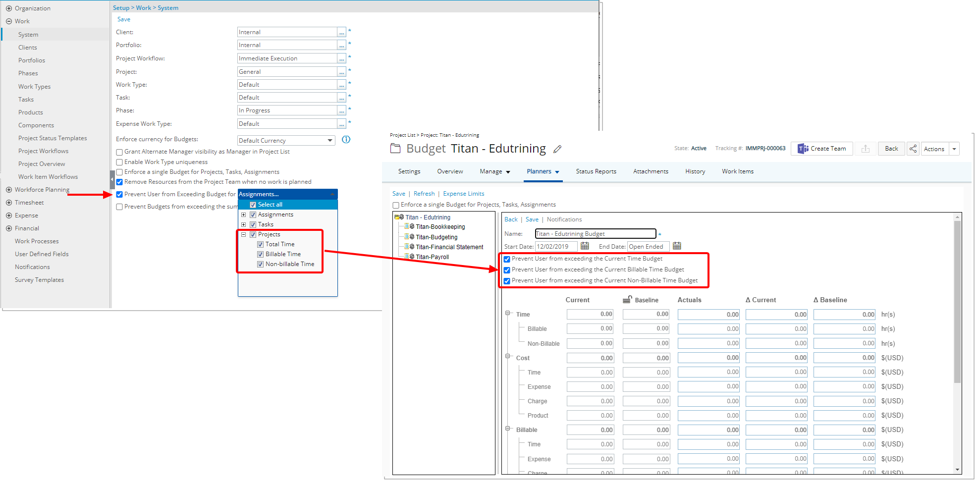The image size is (980, 485).
Task: Check Prevent Budgets from exceeding the sum
Action: click(x=119, y=207)
